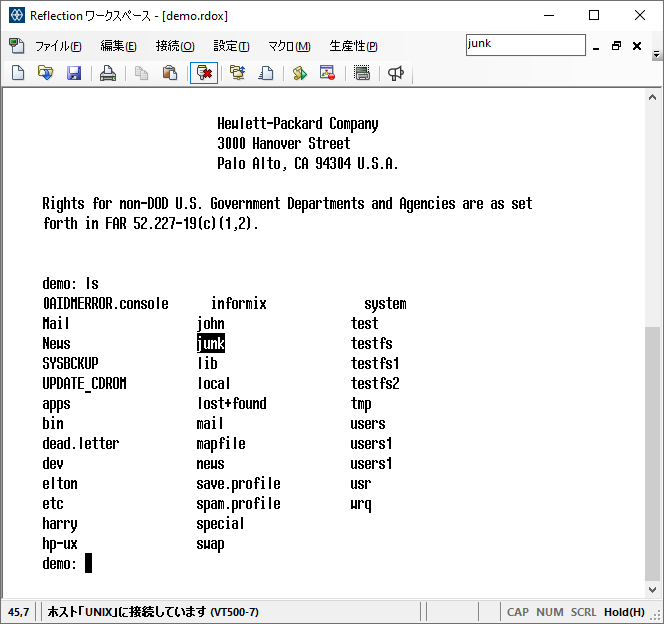Click the NUM indicator in status bar

point(550,612)
